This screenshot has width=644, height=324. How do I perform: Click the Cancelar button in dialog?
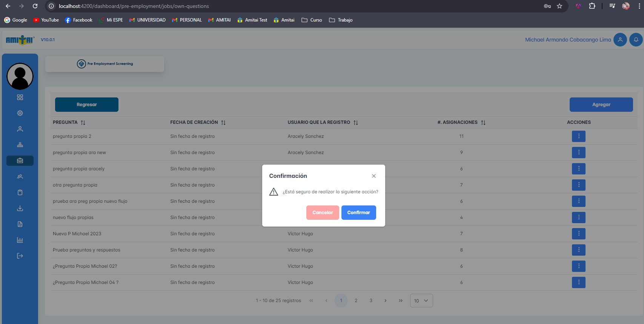(323, 213)
